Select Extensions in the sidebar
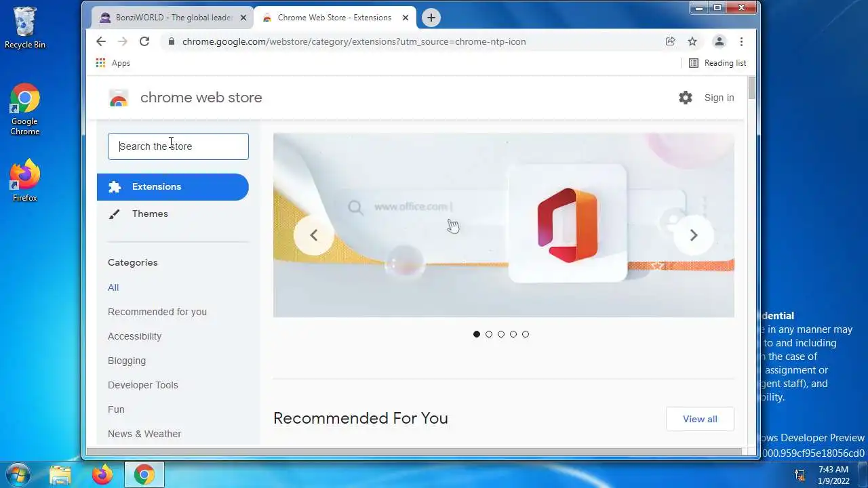This screenshot has height=488, width=868. 173,187
